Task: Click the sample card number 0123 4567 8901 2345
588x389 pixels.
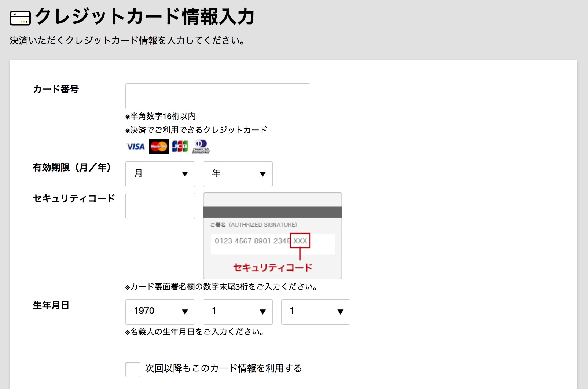Action: 252,241
